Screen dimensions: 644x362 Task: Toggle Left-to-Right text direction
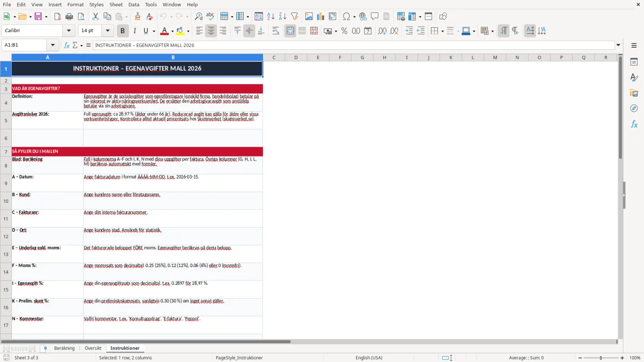coord(503,31)
